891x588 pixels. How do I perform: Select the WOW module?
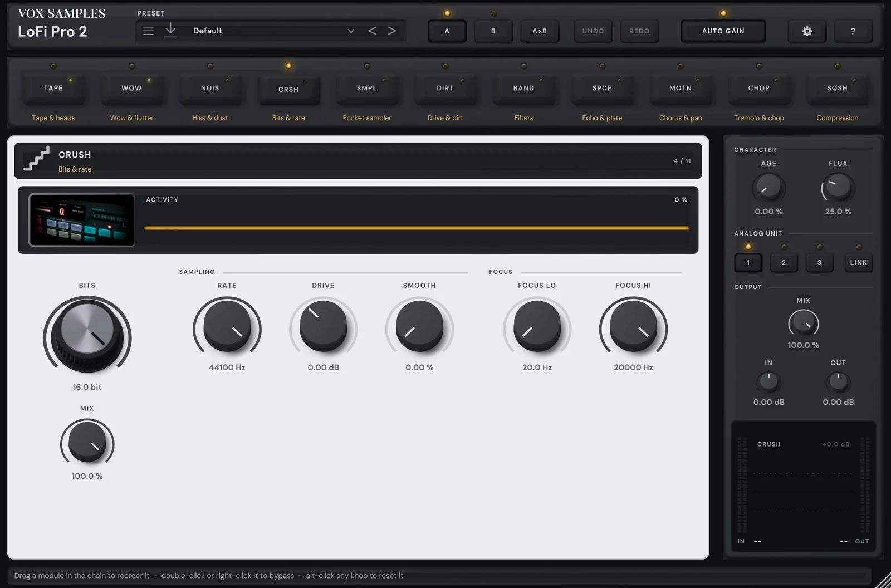pyautogui.click(x=131, y=88)
